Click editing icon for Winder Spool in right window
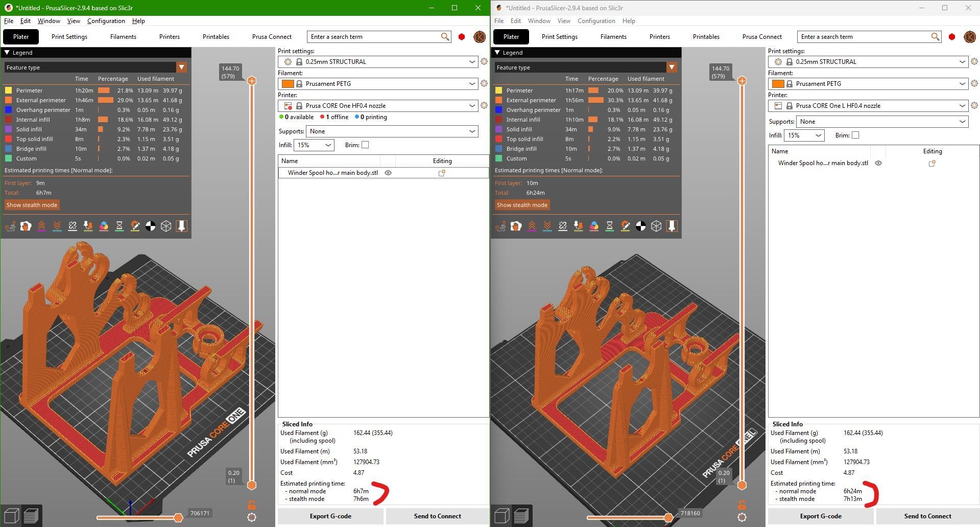 pyautogui.click(x=932, y=163)
